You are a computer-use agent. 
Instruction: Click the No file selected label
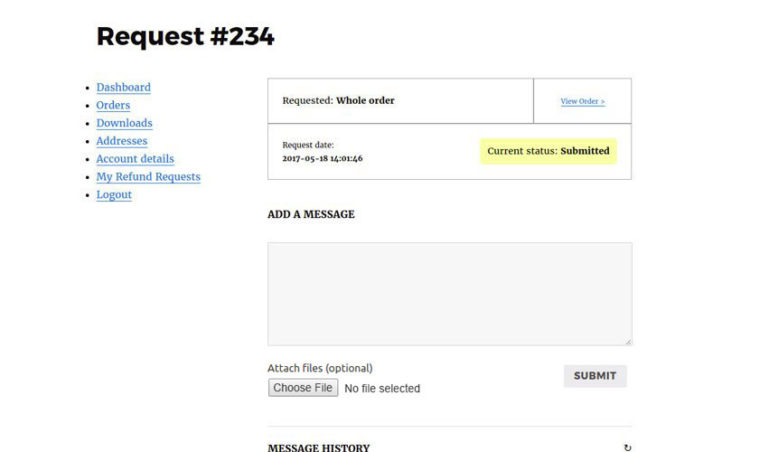[382, 388]
